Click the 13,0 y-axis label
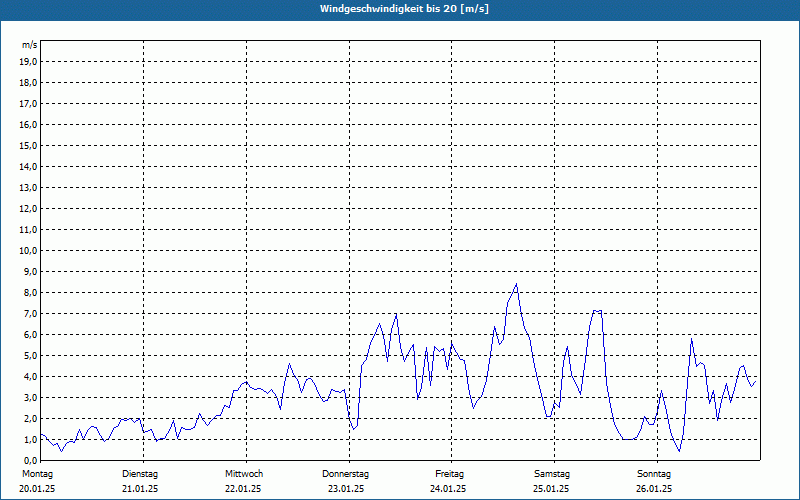Image resolution: width=800 pixels, height=500 pixels. [x=28, y=188]
